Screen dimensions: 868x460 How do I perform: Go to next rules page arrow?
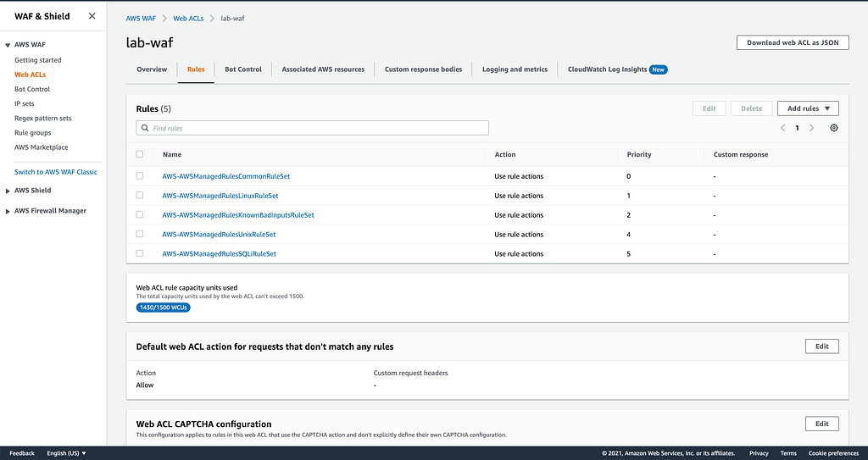coord(811,128)
